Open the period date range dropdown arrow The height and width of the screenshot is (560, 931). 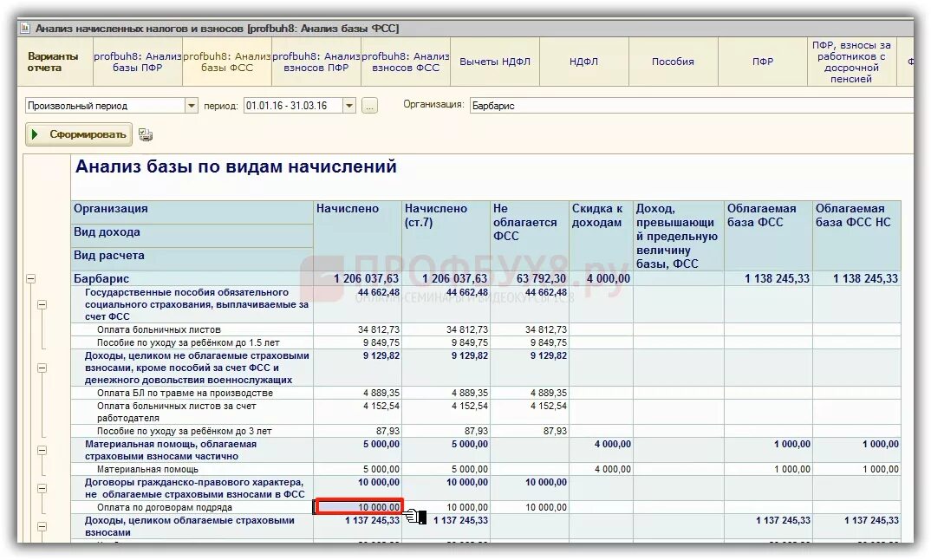349,106
